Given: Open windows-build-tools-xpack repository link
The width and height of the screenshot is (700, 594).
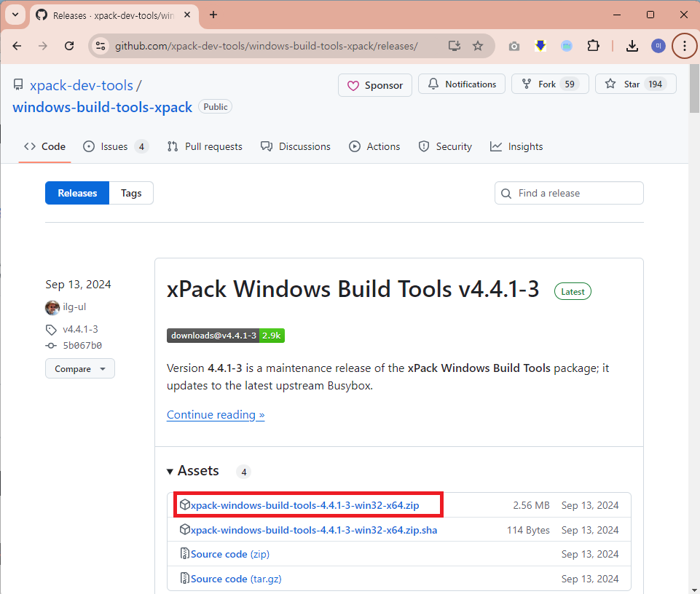Looking at the screenshot, I should point(102,107).
